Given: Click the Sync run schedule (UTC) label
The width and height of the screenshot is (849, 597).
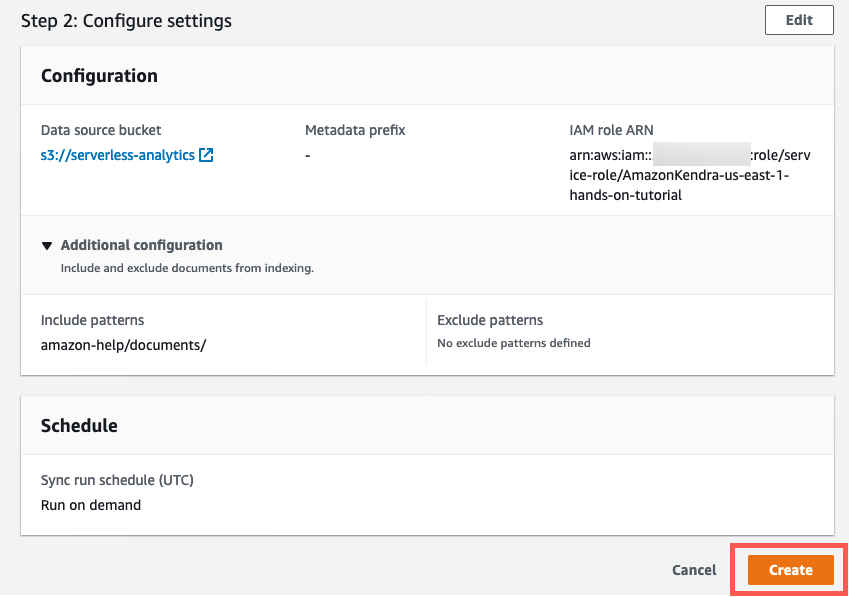Looking at the screenshot, I should [117, 480].
